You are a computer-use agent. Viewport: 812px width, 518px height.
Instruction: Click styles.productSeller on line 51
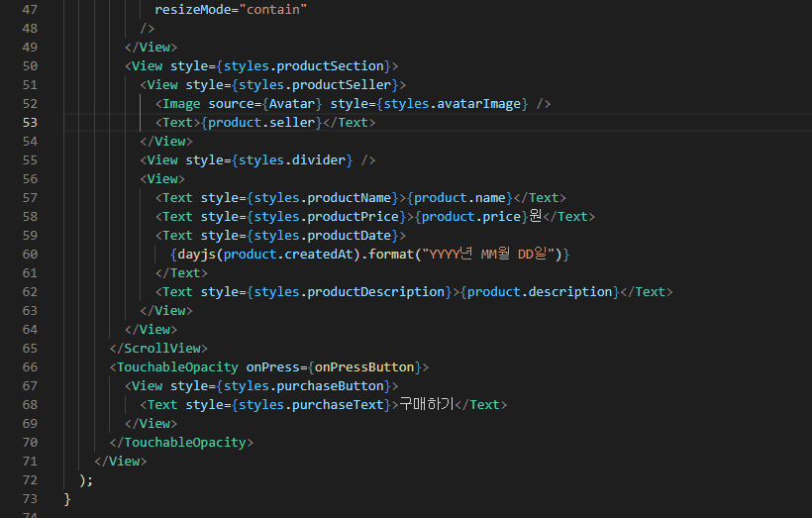(315, 85)
